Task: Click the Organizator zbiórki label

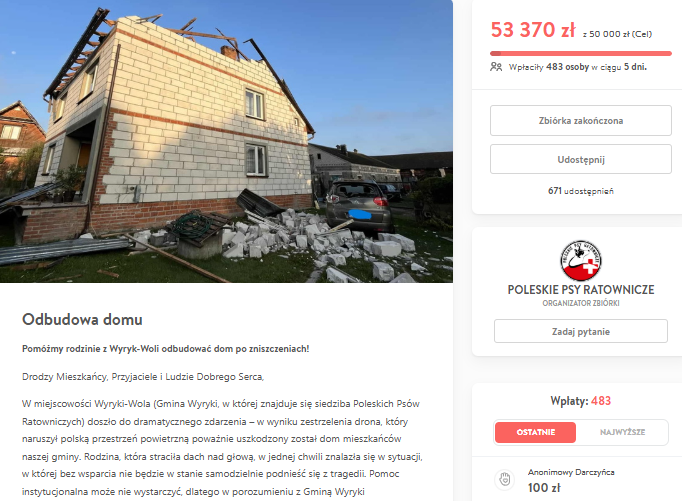Action: click(x=581, y=303)
